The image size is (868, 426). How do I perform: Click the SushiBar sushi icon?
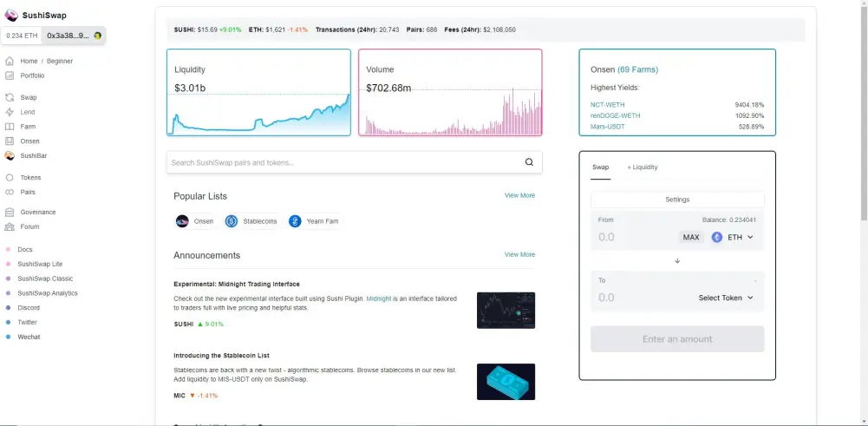tap(10, 155)
